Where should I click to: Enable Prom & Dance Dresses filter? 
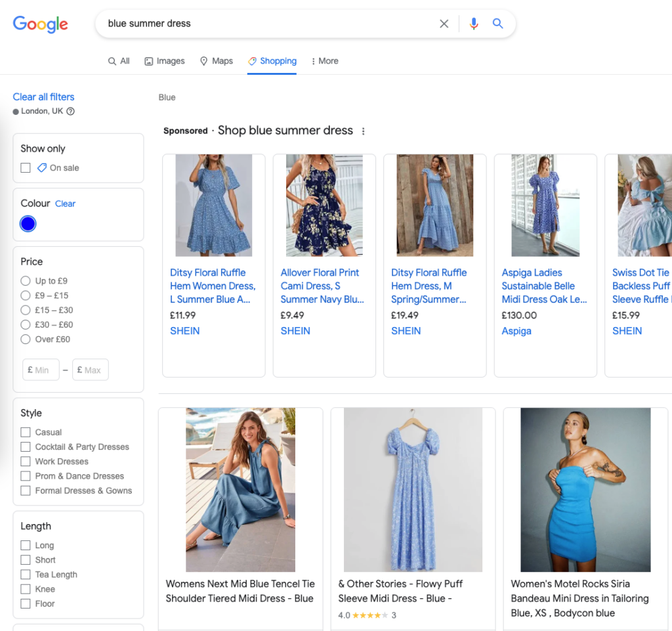coord(26,476)
